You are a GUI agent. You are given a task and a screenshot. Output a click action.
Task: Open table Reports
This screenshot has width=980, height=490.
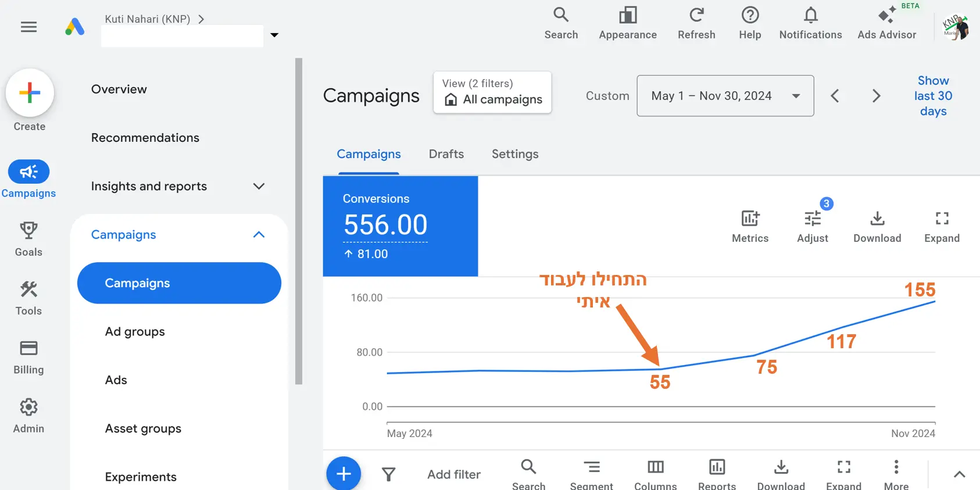(717, 474)
